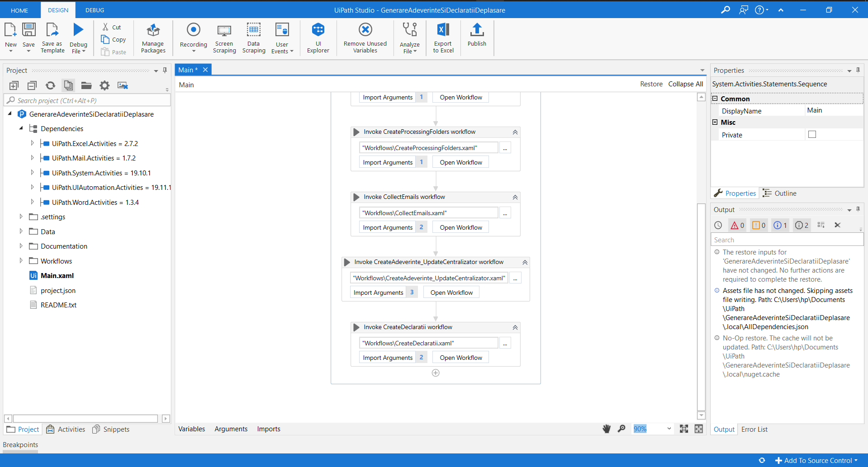Open project settings gear icon
Screen dimensions: 868x467
pyautogui.click(x=104, y=85)
